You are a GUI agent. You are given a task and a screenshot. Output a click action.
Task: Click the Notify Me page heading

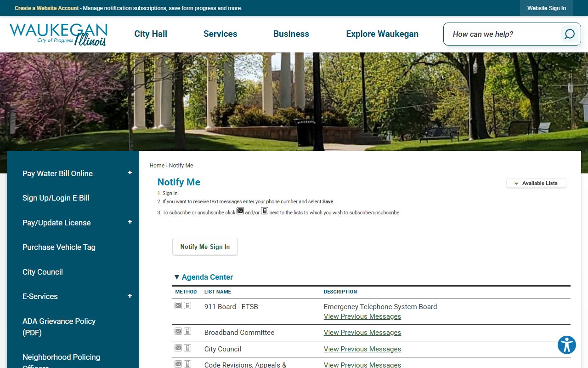[179, 182]
